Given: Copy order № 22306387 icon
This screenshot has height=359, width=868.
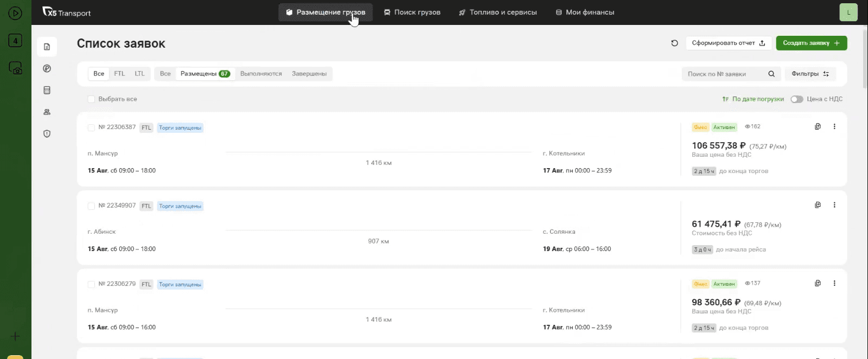Looking at the screenshot, I should (818, 126).
